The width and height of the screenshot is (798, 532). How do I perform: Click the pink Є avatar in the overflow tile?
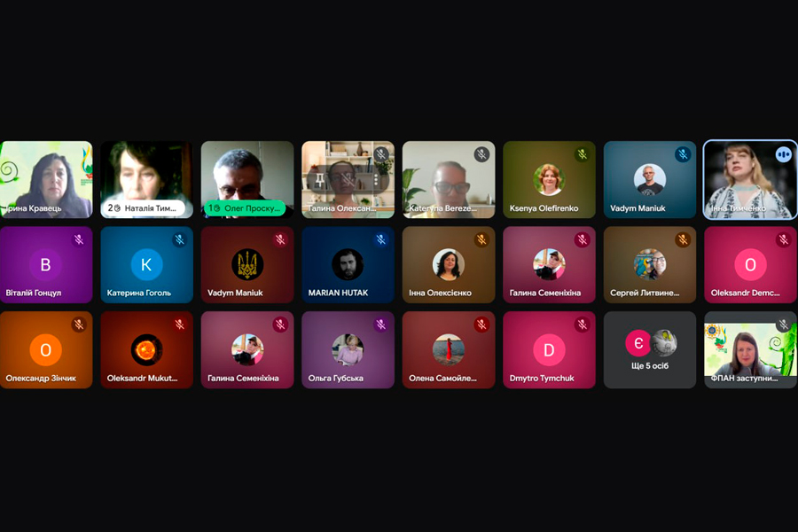[638, 343]
